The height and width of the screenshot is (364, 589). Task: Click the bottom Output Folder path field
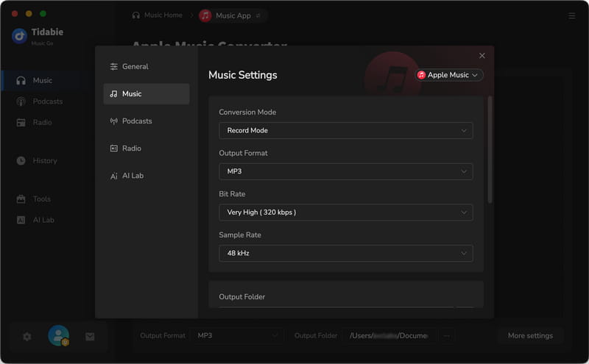[x=391, y=335]
